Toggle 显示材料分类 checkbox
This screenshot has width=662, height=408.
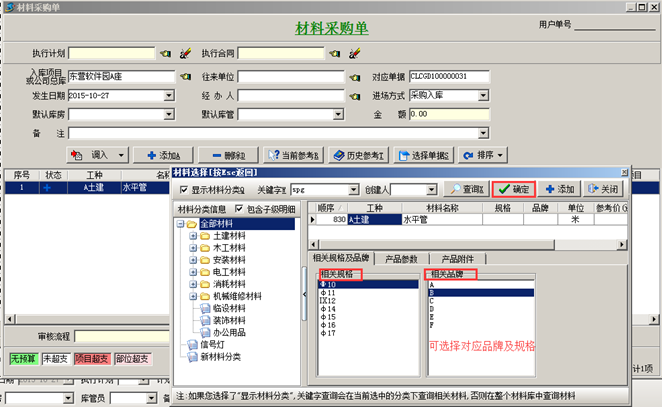click(x=183, y=190)
